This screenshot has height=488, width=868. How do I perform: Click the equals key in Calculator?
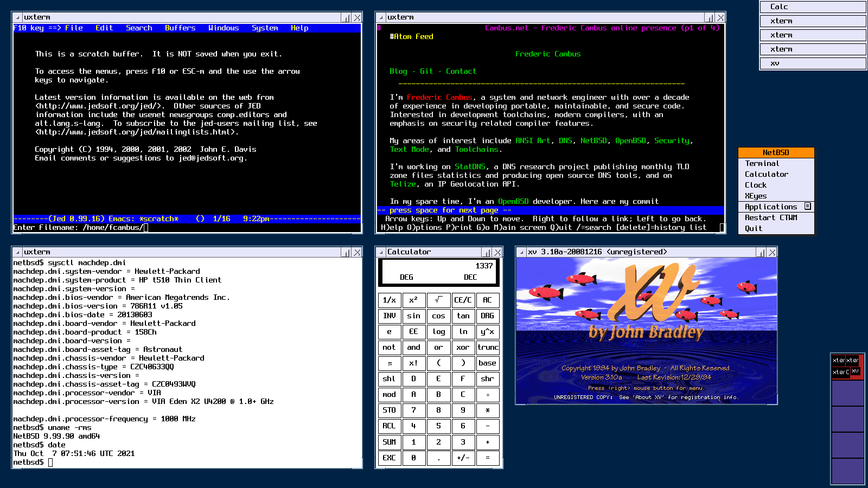coord(488,458)
